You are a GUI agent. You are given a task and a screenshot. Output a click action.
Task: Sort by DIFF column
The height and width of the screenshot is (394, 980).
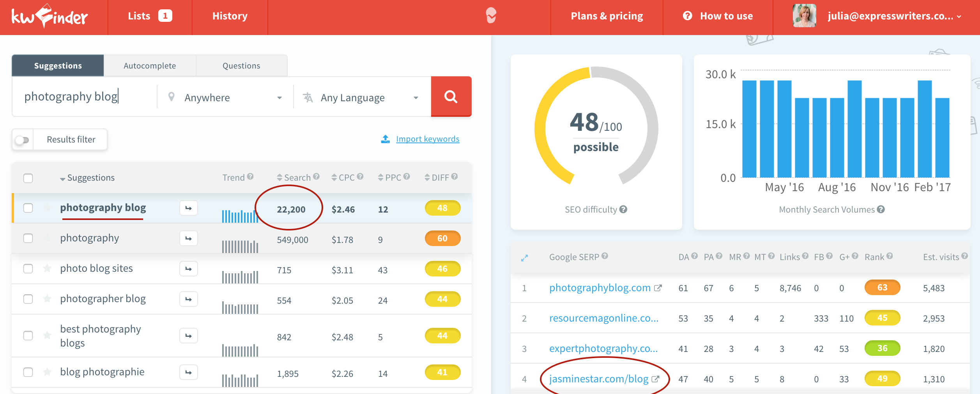tap(437, 178)
